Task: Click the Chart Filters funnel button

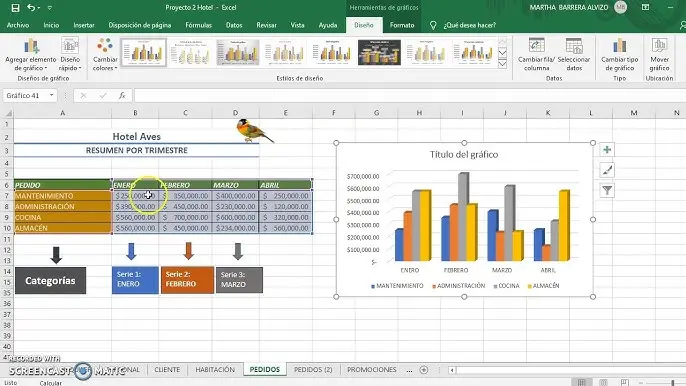Action: click(x=607, y=190)
